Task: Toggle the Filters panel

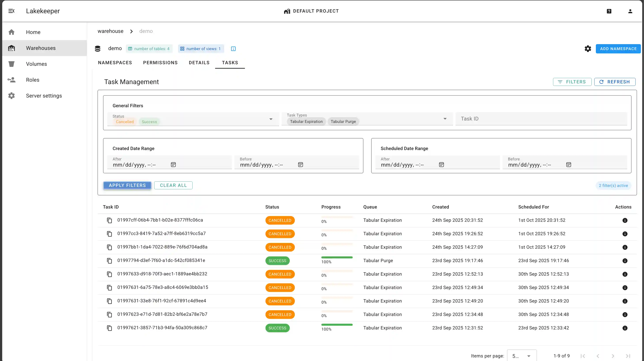Action: (572, 82)
